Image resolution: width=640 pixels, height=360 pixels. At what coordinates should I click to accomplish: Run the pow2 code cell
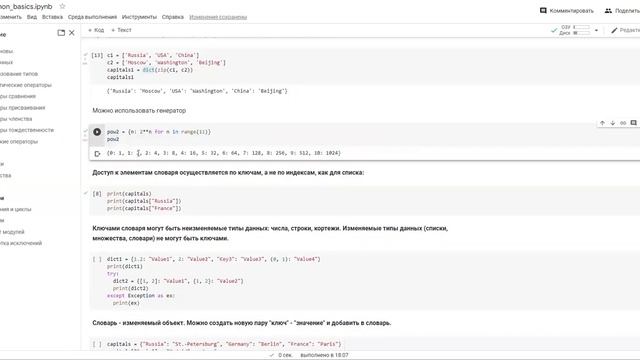click(97, 132)
